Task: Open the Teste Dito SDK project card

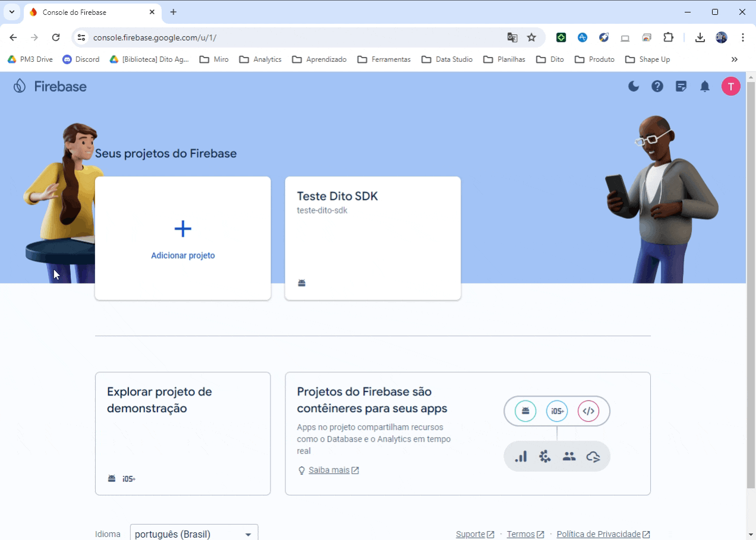Action: click(x=373, y=238)
